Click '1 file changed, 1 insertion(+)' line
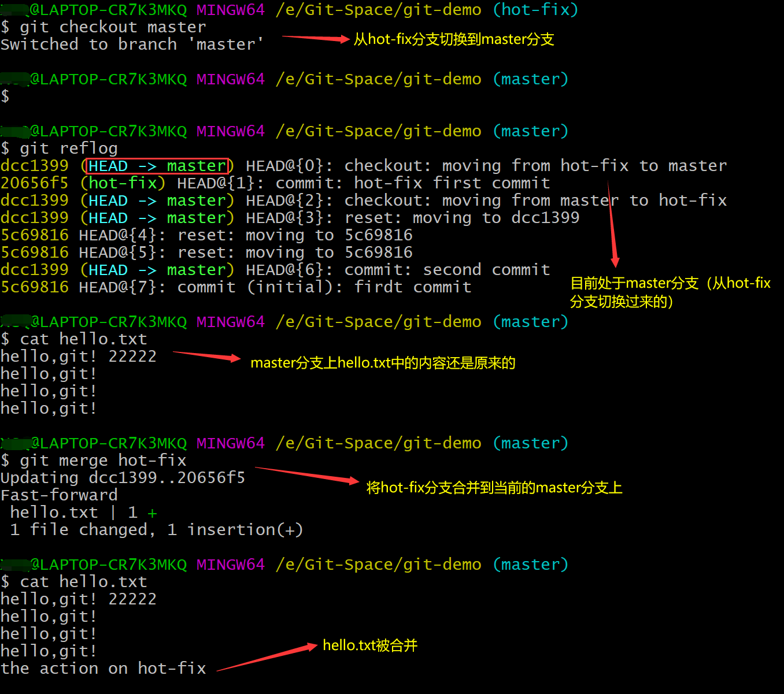784x694 pixels. 157,530
